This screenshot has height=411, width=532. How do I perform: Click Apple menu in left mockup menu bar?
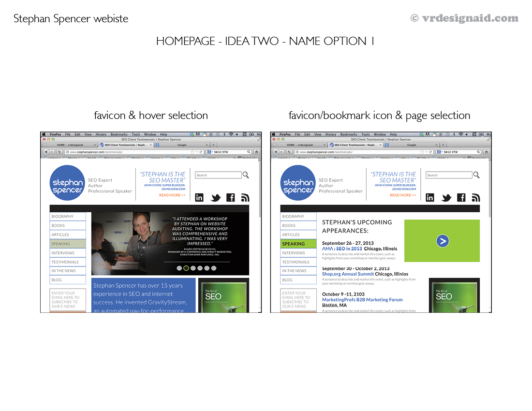click(x=44, y=134)
